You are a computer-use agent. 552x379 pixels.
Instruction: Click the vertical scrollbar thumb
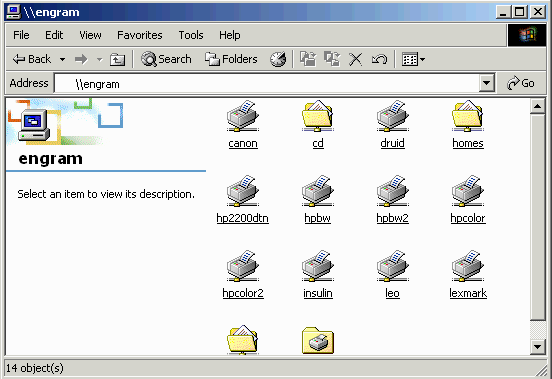pos(538,217)
